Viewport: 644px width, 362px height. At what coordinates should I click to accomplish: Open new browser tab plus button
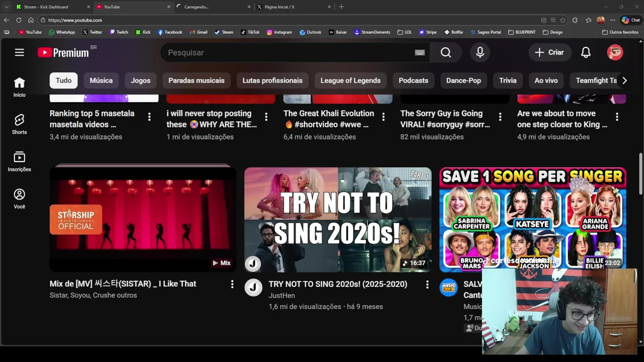(342, 7)
